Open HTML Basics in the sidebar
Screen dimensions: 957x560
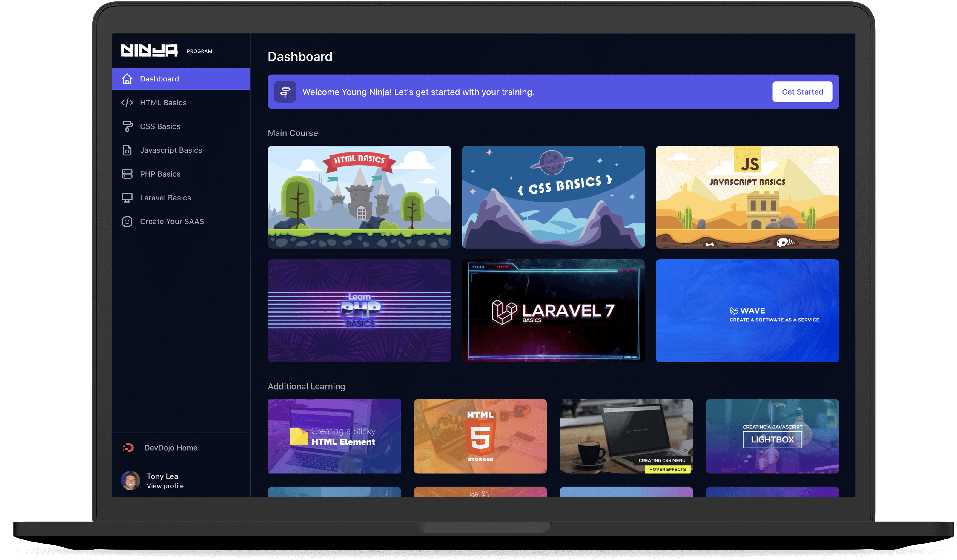pos(181,102)
